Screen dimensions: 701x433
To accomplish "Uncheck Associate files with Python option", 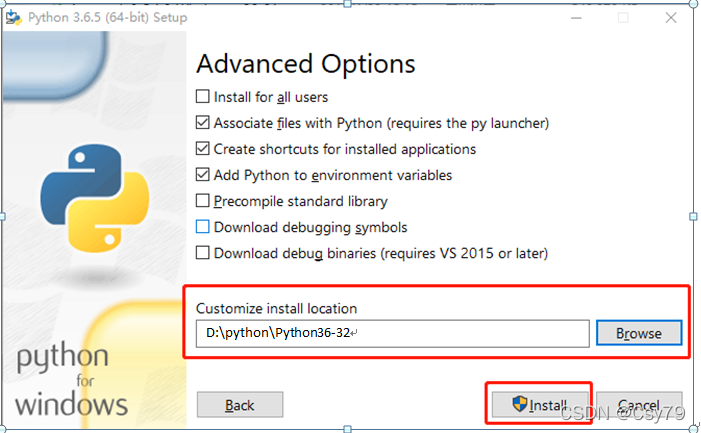I will 203,122.
